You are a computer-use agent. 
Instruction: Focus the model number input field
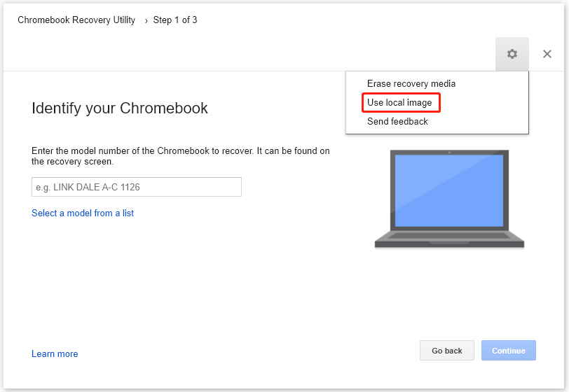coord(137,187)
